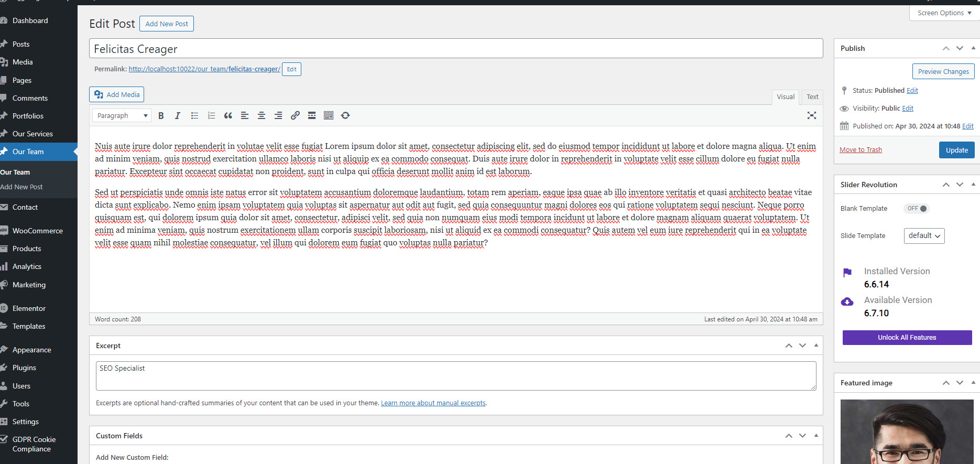Viewport: 980px width, 464px height.
Task: Enable distraction-free fullscreen writing mode
Action: (812, 115)
